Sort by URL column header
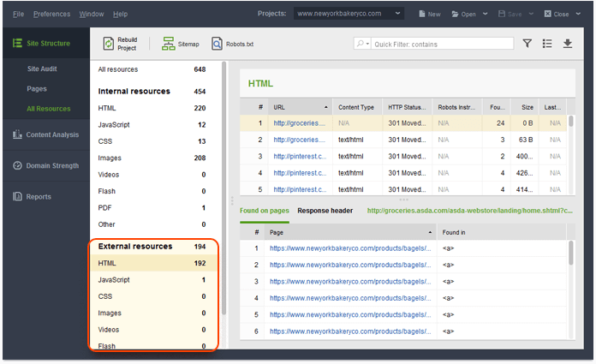The image size is (596, 364). click(x=301, y=107)
